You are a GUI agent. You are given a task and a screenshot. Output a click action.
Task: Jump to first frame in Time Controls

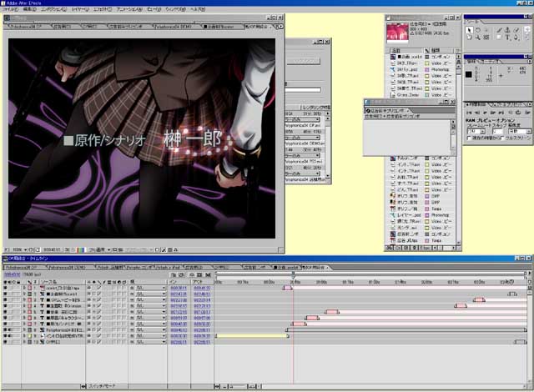point(469,113)
